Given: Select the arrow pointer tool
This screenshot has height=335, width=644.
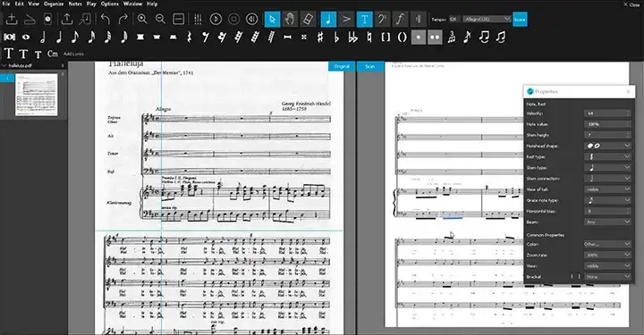Looking at the screenshot, I should [x=272, y=20].
